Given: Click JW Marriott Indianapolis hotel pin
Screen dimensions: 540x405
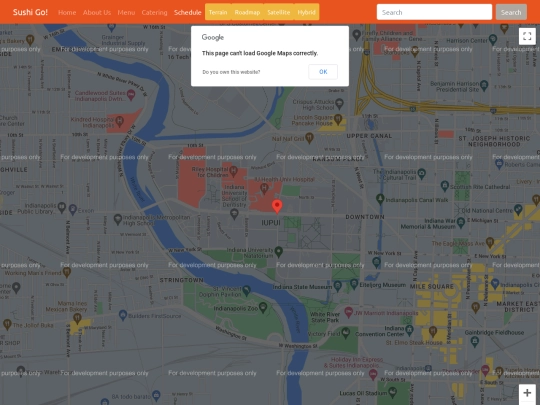Looking at the screenshot, I should (349, 312).
